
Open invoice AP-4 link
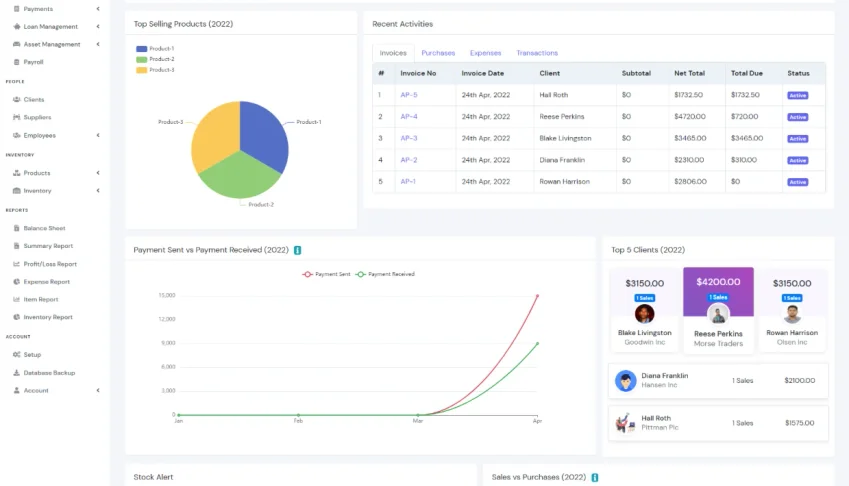point(409,116)
